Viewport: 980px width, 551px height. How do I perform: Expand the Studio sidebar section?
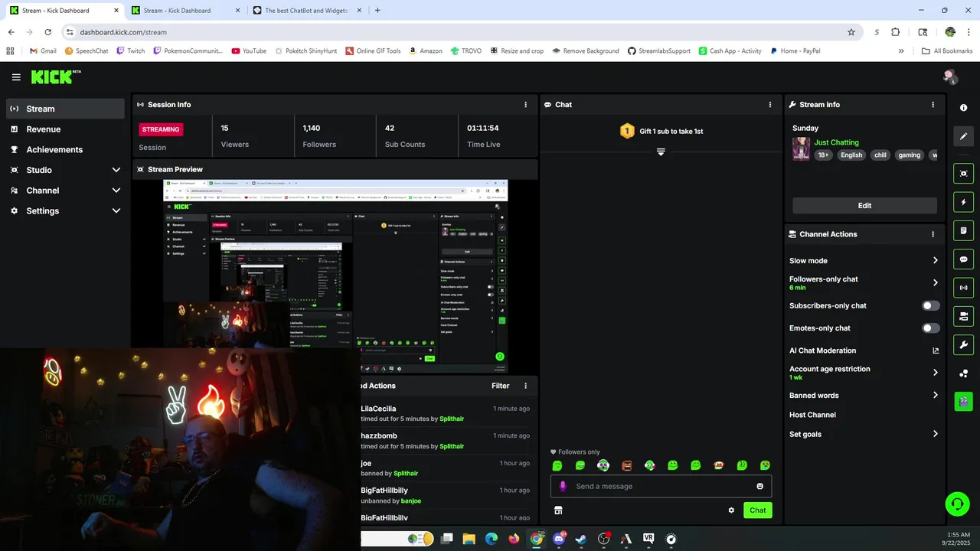point(65,170)
